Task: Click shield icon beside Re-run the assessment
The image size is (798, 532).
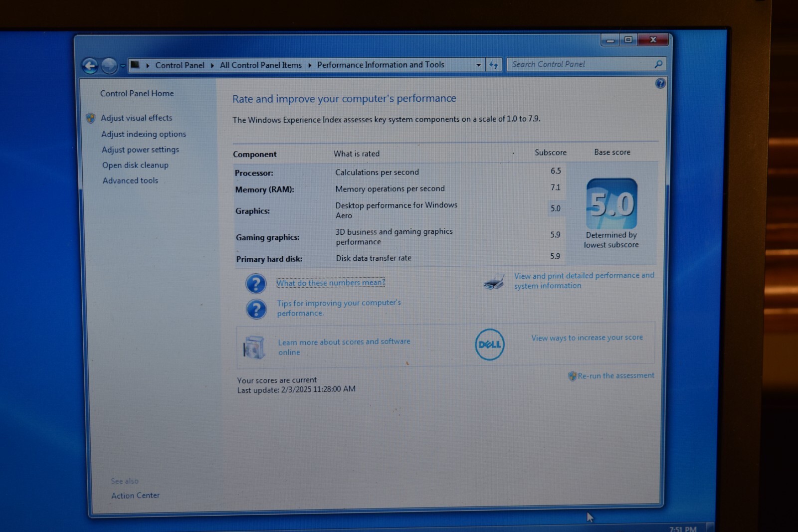Action: (x=573, y=376)
